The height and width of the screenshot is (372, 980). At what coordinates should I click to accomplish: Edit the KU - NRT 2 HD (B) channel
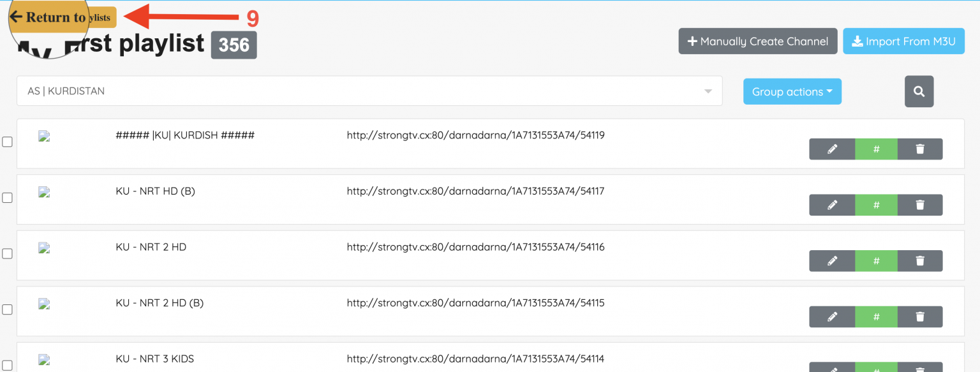click(x=832, y=316)
